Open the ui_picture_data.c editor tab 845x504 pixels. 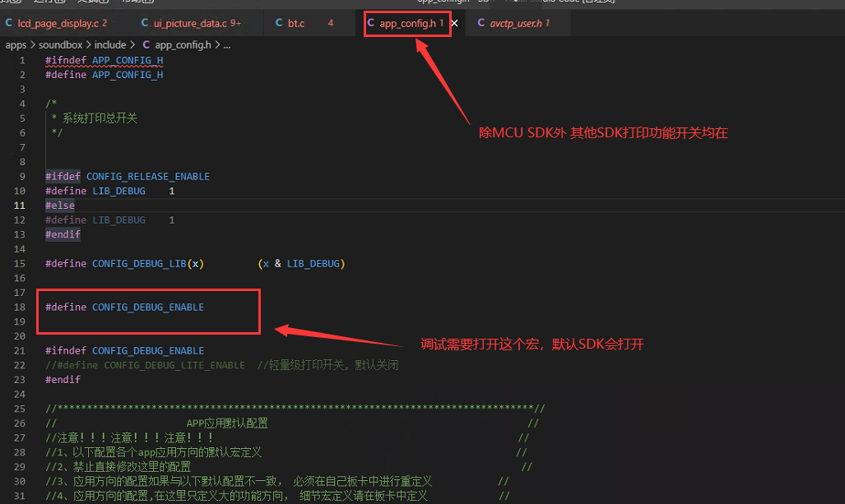191,23
